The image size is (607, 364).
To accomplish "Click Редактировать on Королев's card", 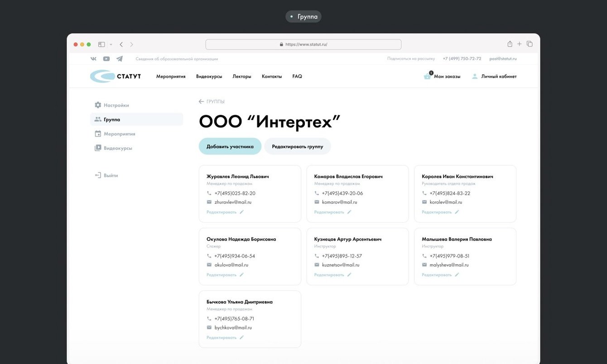I will (437, 212).
